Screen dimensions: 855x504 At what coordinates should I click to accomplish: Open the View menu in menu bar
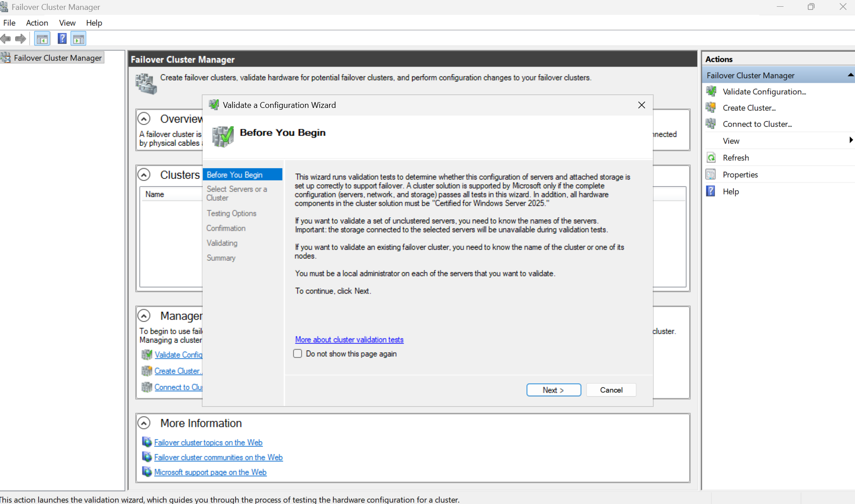point(67,22)
